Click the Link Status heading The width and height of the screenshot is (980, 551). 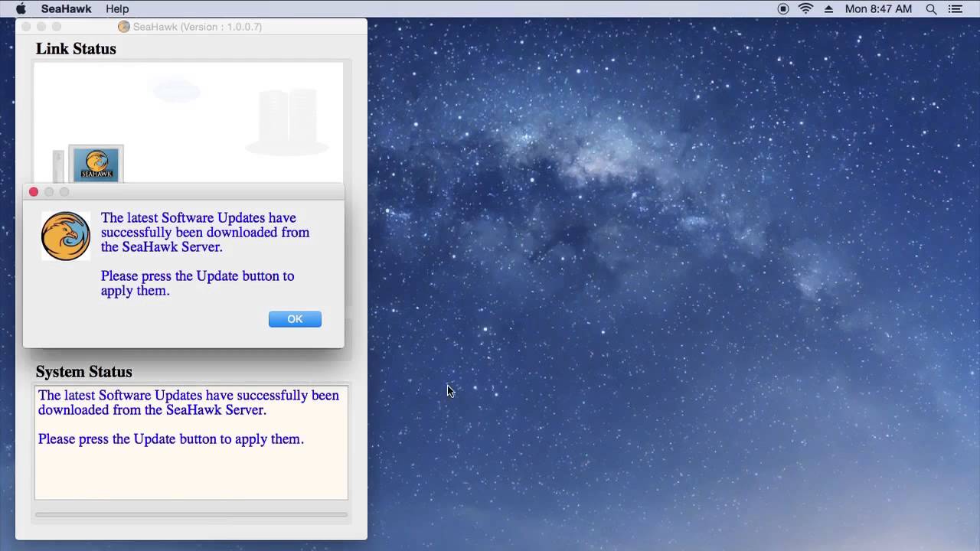tap(76, 49)
